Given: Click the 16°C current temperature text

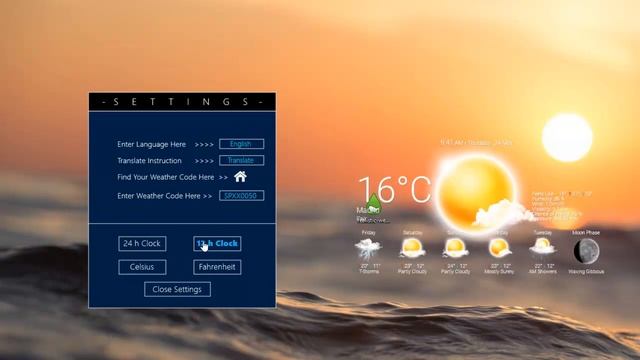Looking at the screenshot, I should (394, 189).
